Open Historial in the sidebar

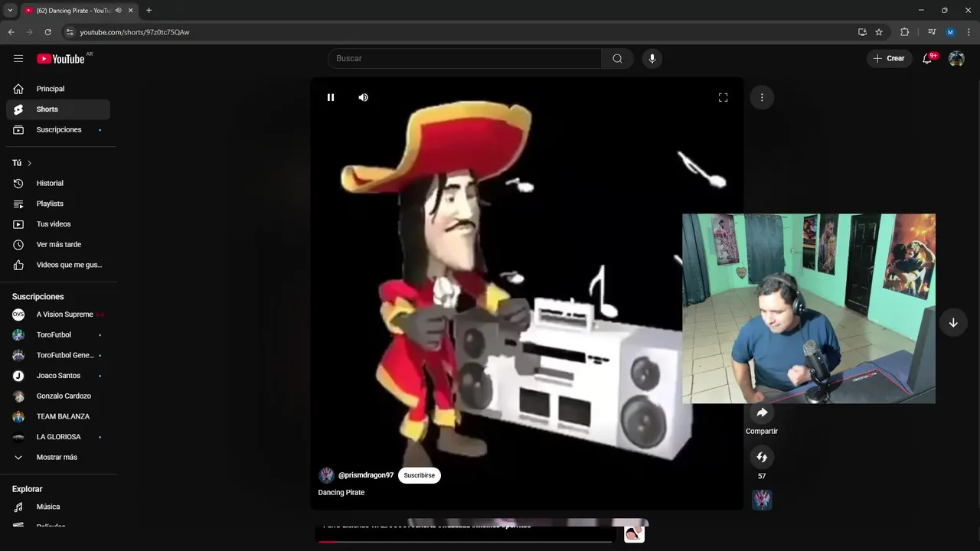point(58,184)
